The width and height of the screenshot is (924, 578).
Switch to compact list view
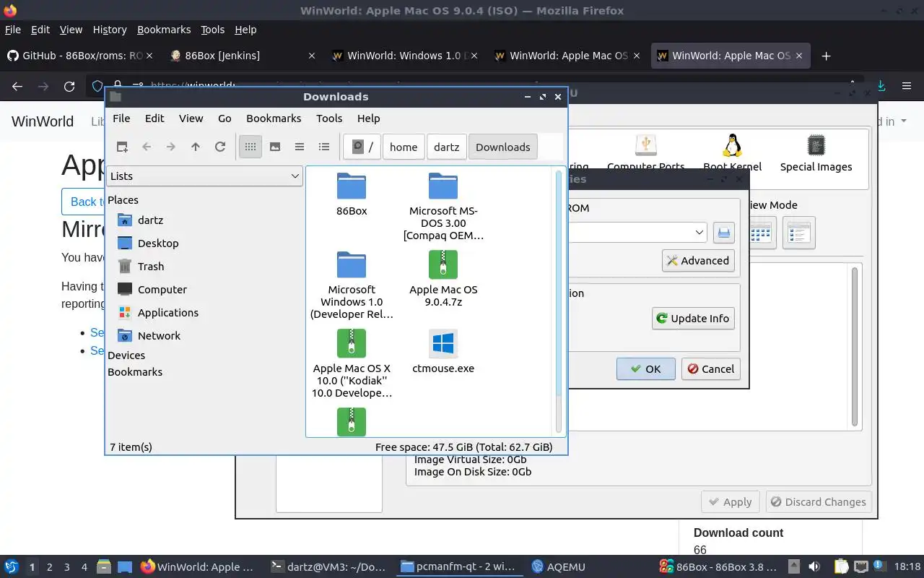(300, 147)
